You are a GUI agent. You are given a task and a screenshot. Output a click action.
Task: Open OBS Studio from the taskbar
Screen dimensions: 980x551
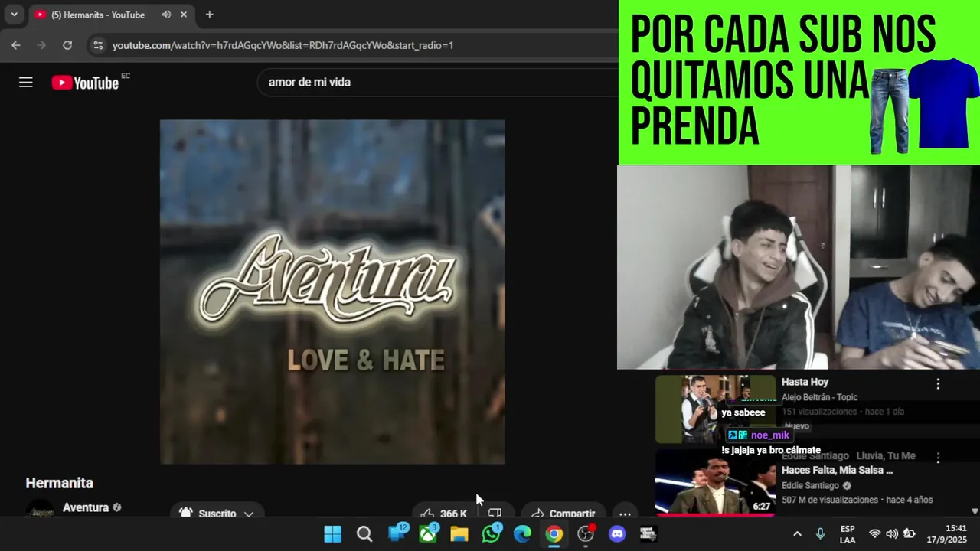coord(586,534)
